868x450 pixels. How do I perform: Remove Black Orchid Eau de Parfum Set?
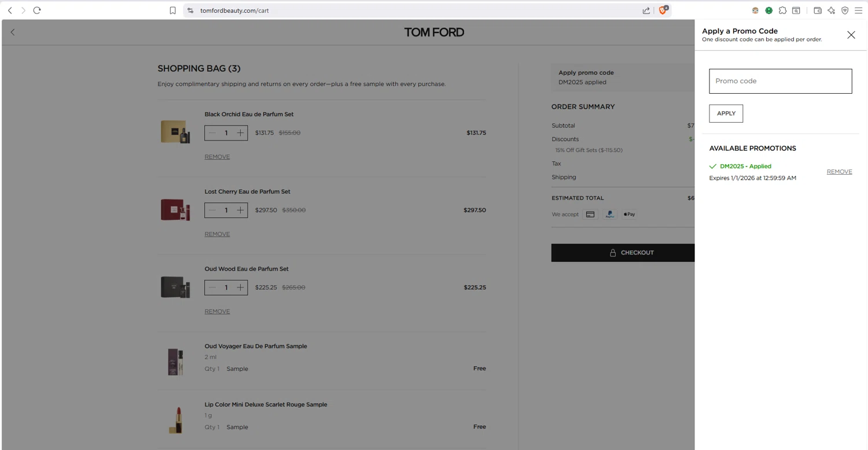[217, 157]
